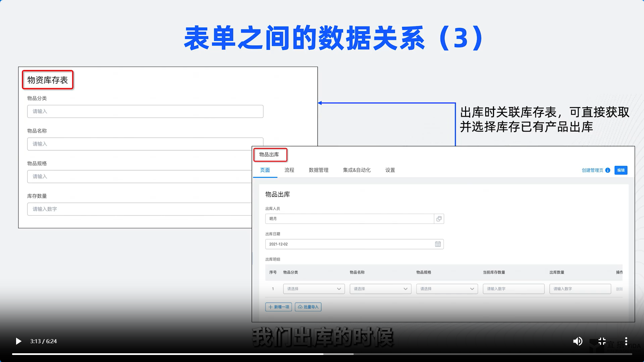Click the 物品分类 input in 物资库存表
This screenshot has height=362, width=644.
click(x=145, y=111)
